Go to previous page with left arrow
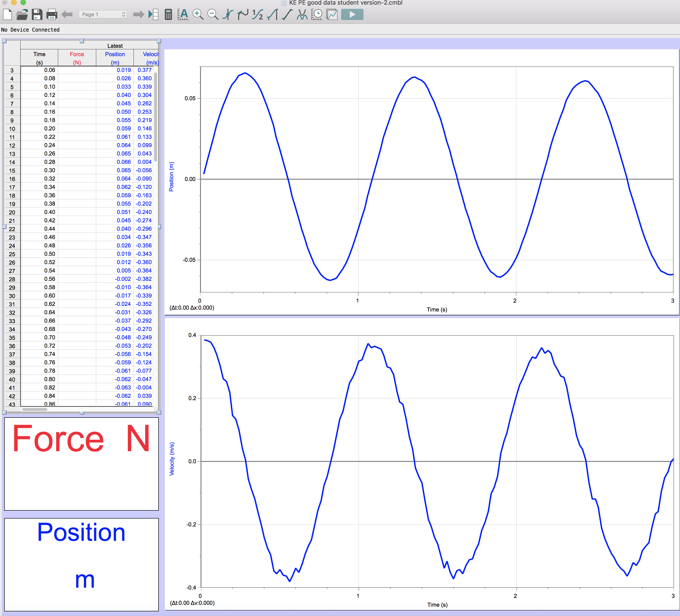This screenshot has width=680, height=616. (67, 14)
